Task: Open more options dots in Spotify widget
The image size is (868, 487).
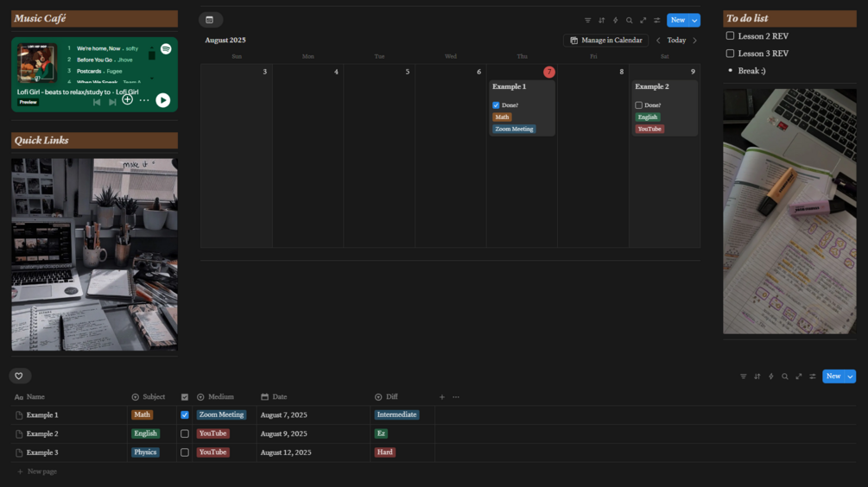Action: (x=144, y=101)
